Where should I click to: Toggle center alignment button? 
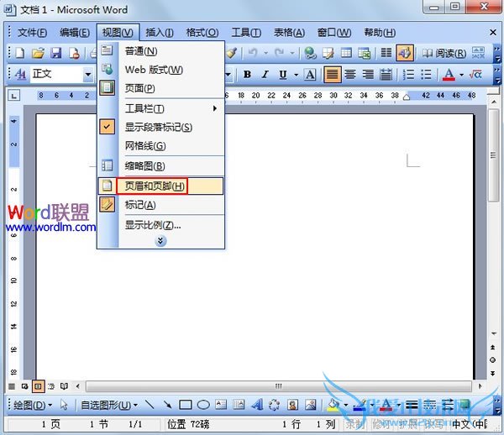point(350,75)
